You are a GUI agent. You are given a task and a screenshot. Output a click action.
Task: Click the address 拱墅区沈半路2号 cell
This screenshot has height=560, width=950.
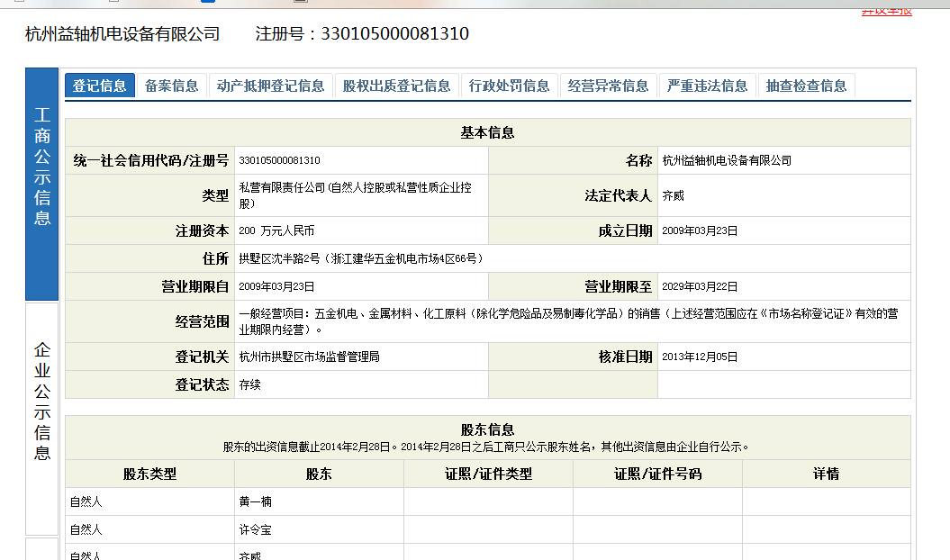pyautogui.click(x=360, y=258)
